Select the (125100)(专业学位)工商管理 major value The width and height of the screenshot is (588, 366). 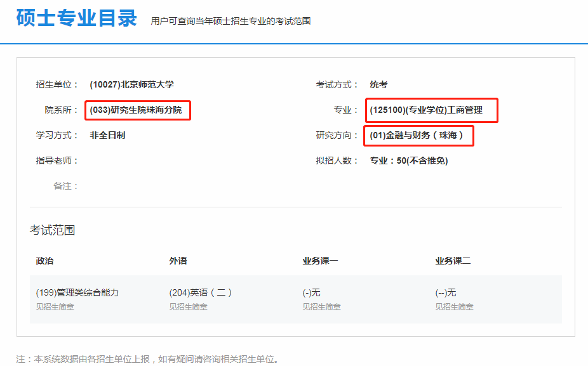(426, 110)
